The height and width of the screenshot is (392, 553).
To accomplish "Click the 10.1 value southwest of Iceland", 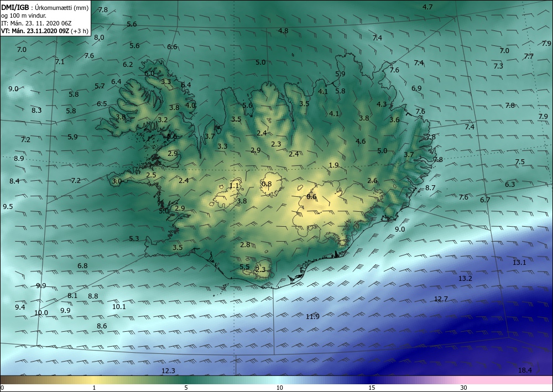I will point(119,307).
